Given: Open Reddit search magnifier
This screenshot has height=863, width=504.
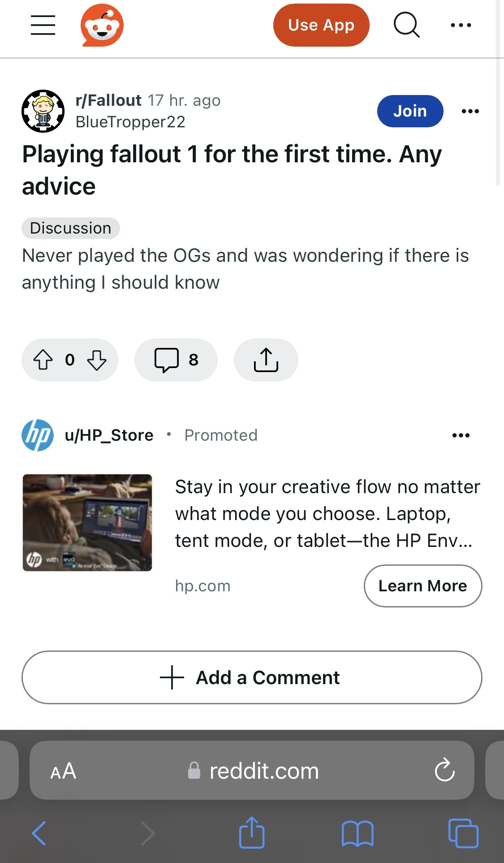Looking at the screenshot, I should point(406,25).
